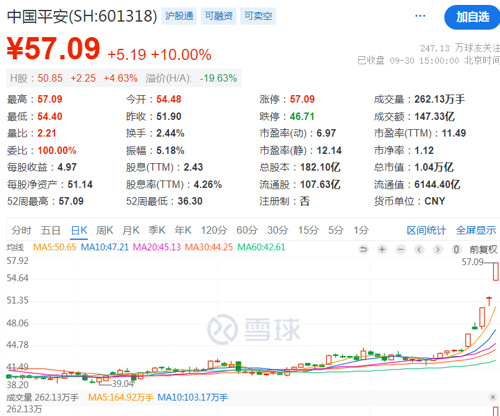The width and height of the screenshot is (500, 416).
Task: Click the MA5:50.65 indicator label
Action: (x=55, y=247)
